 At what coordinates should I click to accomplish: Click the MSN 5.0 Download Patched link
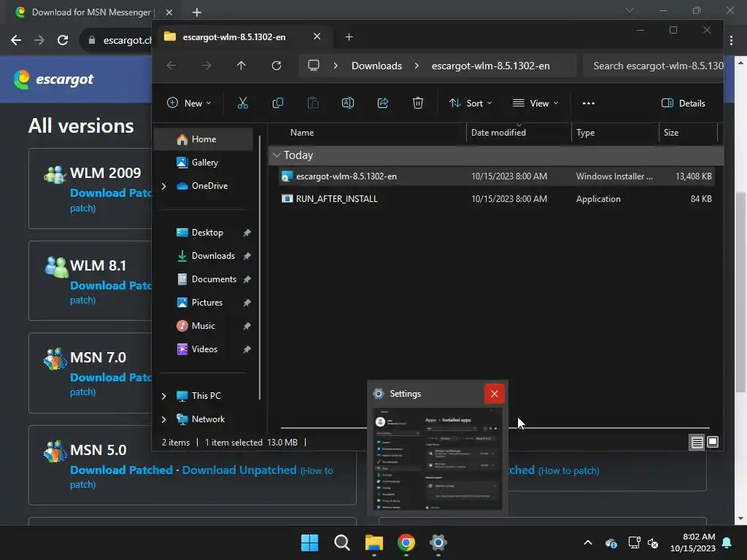(122, 470)
